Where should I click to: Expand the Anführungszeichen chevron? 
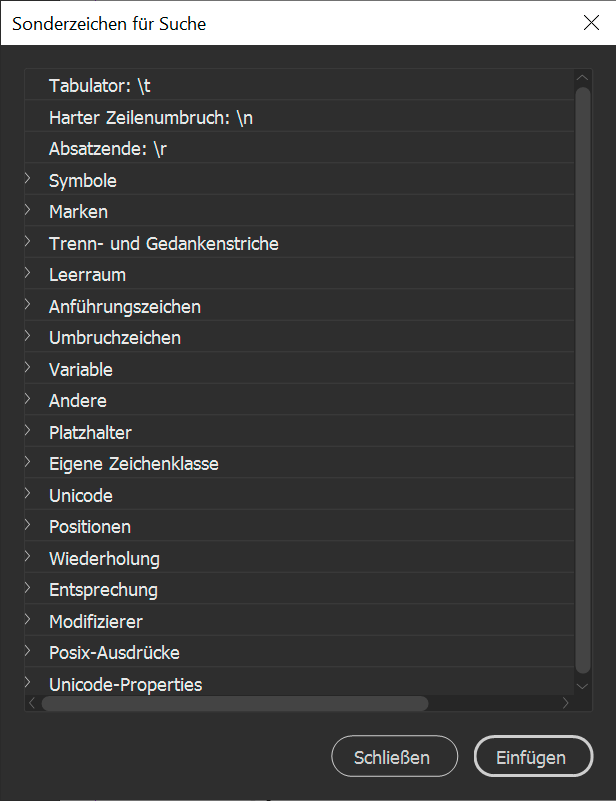point(28,304)
